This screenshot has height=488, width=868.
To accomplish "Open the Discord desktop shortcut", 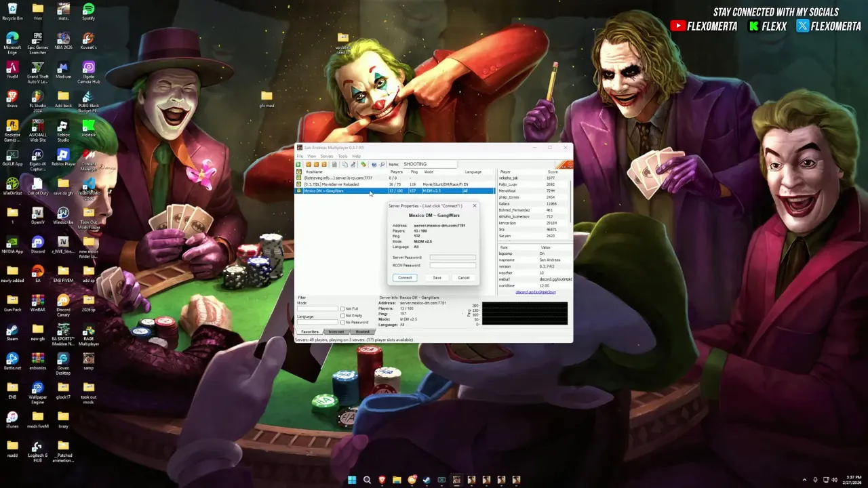I will pos(37,245).
